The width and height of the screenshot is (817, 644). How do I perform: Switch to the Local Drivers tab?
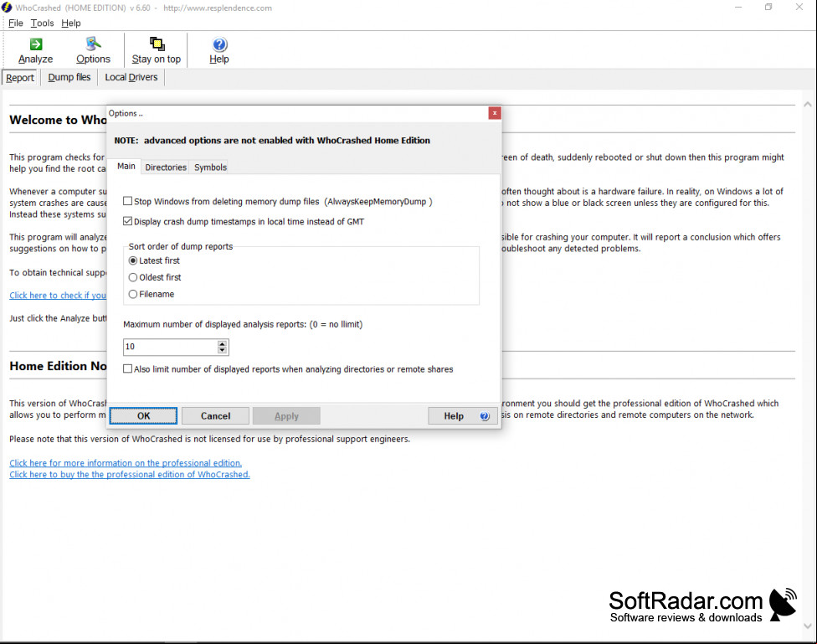(131, 77)
